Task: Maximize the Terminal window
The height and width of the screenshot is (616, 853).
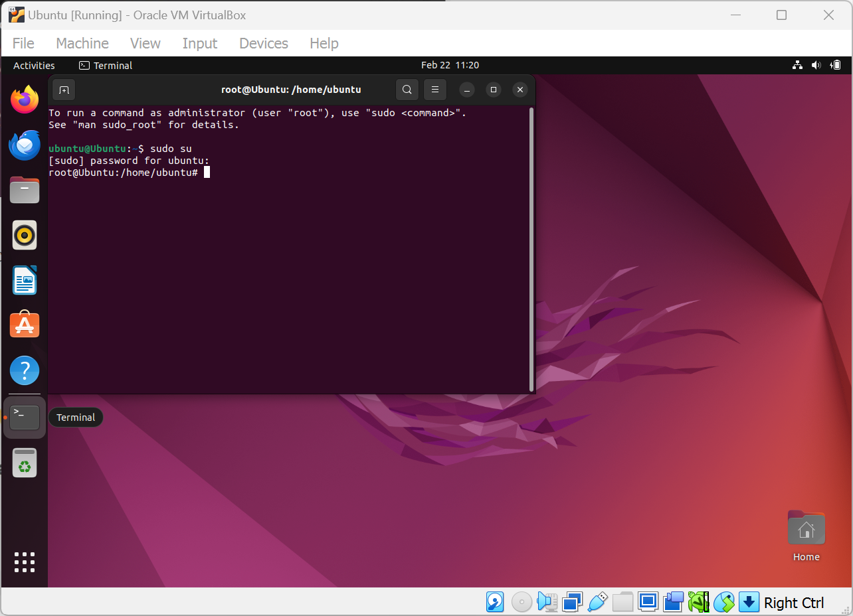Action: tap(494, 90)
